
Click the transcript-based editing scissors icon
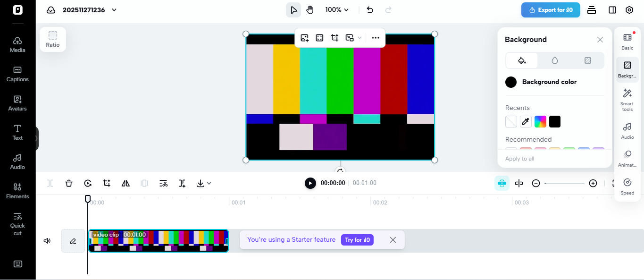pos(163,183)
